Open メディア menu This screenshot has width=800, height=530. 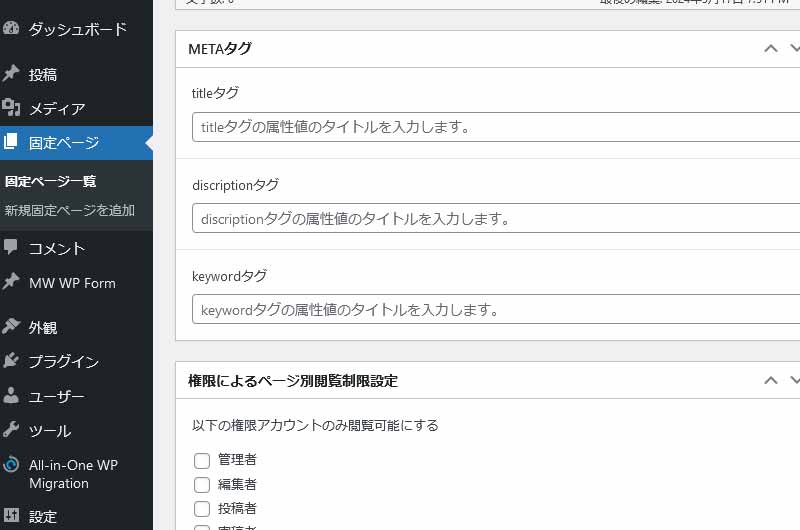pos(77,109)
